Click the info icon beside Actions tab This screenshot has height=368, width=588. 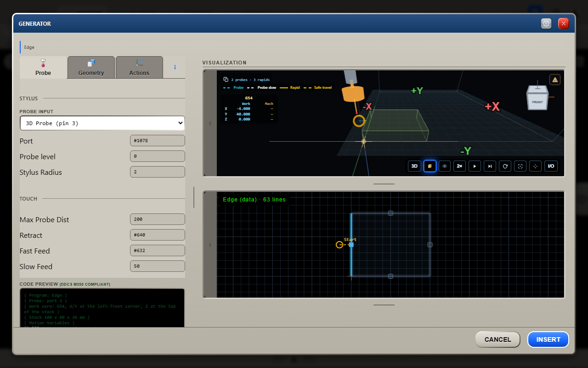coord(175,67)
